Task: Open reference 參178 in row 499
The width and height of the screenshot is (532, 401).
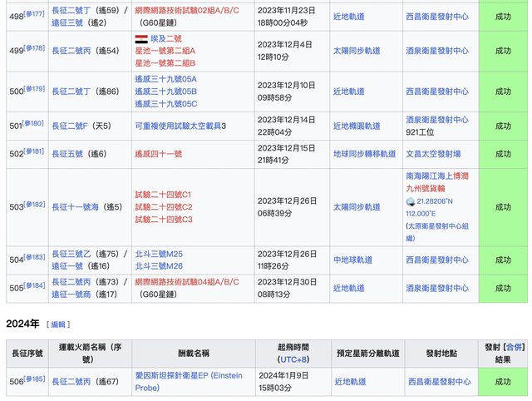Action: click(34, 48)
